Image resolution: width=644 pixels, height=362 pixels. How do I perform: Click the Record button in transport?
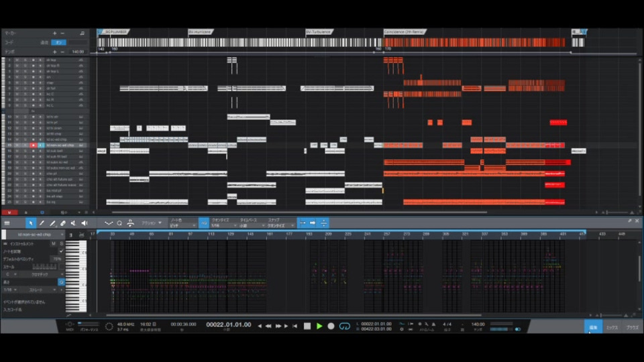pyautogui.click(x=331, y=326)
